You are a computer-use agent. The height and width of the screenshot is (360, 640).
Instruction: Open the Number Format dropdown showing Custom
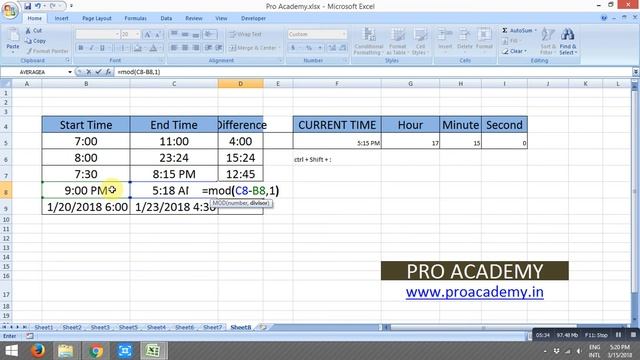(344, 34)
